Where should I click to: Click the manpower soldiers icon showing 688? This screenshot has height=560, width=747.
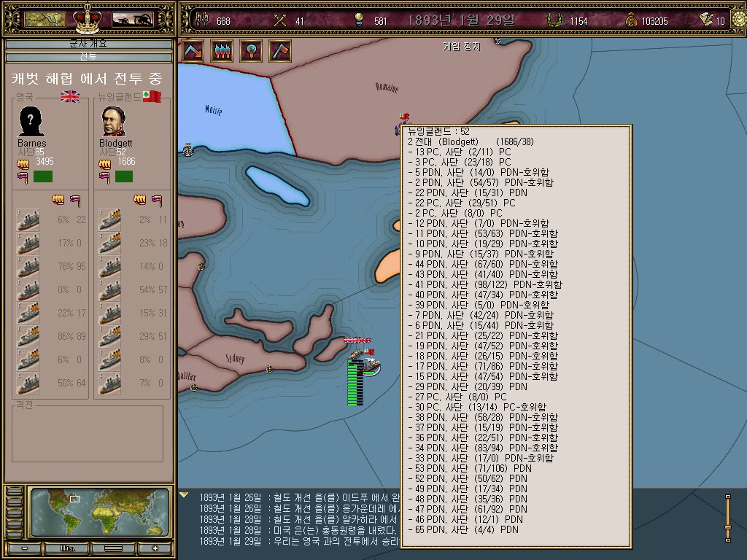pos(202,20)
